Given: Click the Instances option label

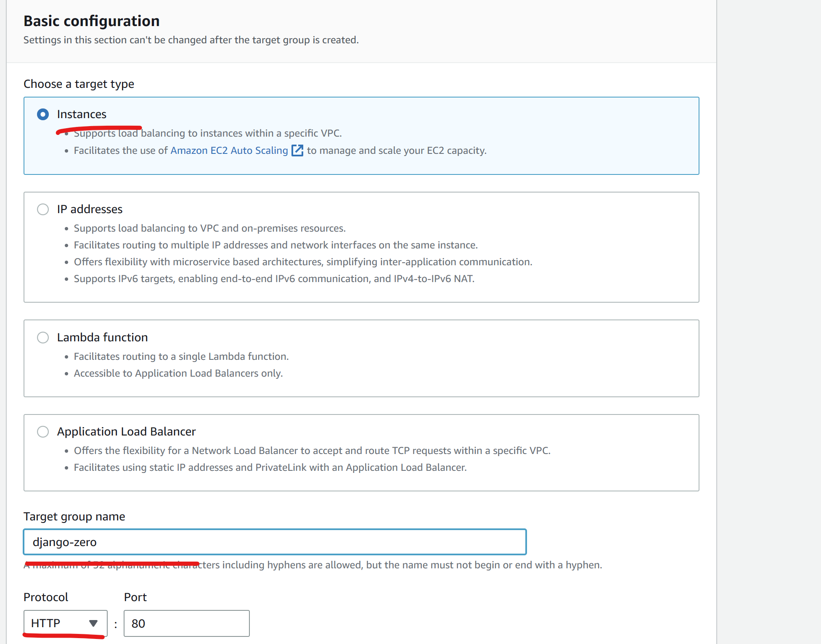Looking at the screenshot, I should (x=82, y=114).
